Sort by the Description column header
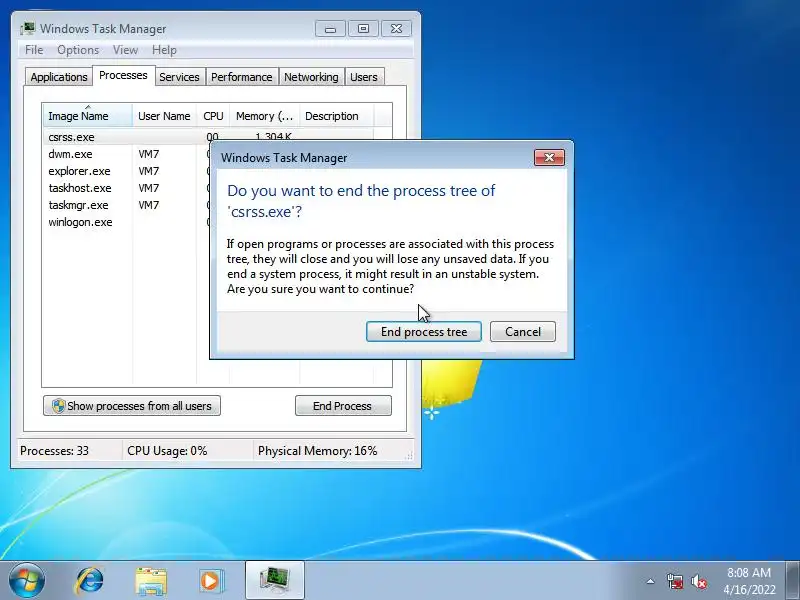Viewport: 800px width, 600px height. coord(337,116)
